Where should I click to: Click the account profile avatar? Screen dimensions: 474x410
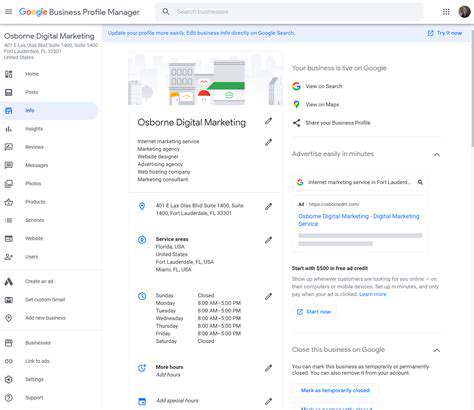point(464,12)
